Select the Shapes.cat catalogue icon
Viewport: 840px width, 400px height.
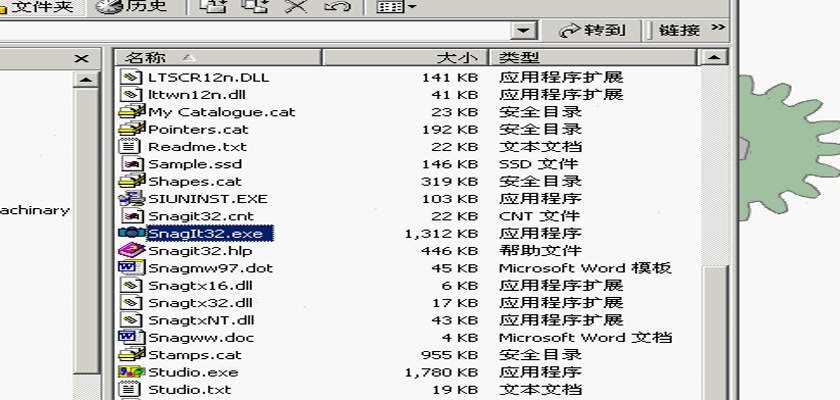(131, 181)
